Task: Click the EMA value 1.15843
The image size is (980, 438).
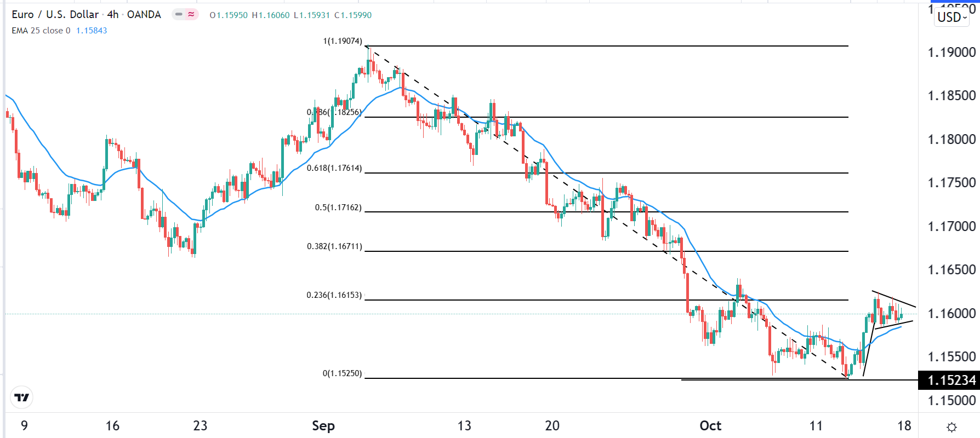Action: point(92,31)
